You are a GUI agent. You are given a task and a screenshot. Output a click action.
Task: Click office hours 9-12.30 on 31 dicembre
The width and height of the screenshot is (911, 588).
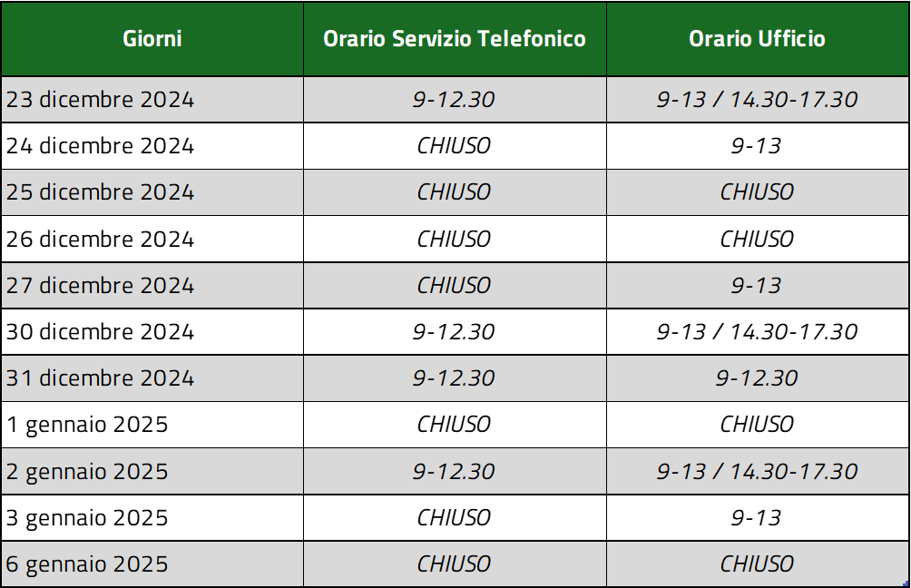pos(758,378)
